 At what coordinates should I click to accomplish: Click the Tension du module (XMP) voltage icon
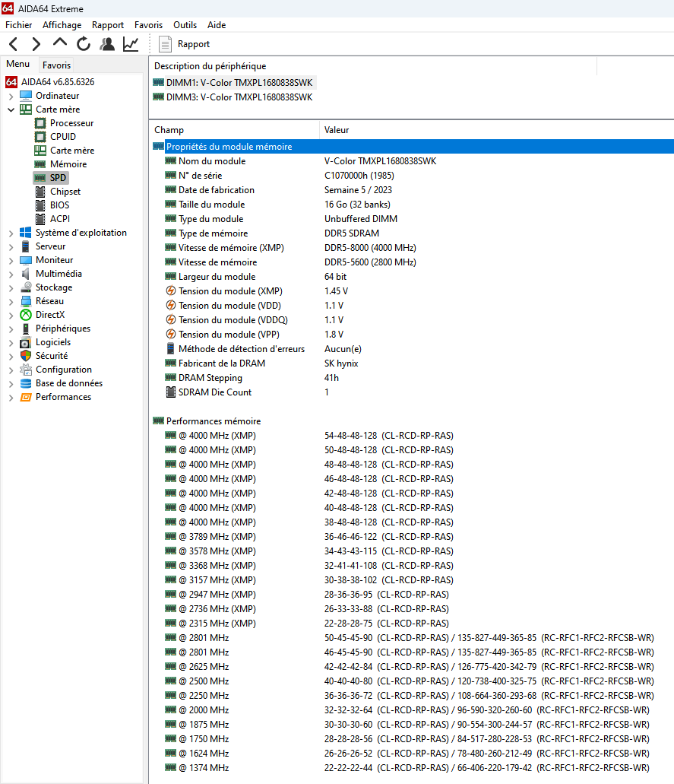pyautogui.click(x=170, y=291)
